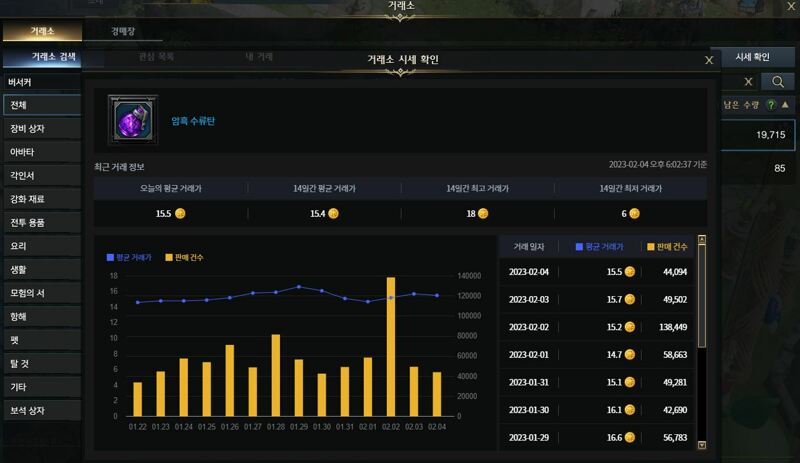Viewport: 800px width, 463px height.
Task: Click the blue 평균 거래가 legend square in the chart
Action: coord(110,257)
